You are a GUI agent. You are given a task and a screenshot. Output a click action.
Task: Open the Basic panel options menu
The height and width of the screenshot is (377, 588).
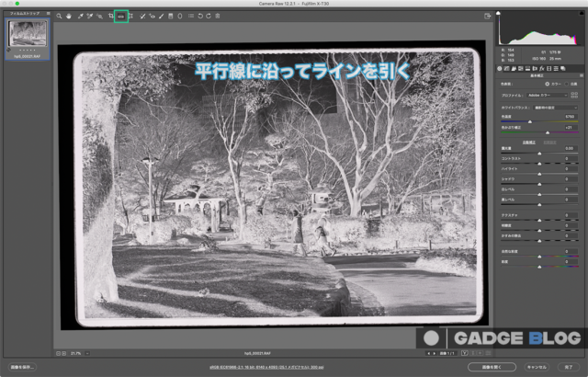(x=582, y=75)
